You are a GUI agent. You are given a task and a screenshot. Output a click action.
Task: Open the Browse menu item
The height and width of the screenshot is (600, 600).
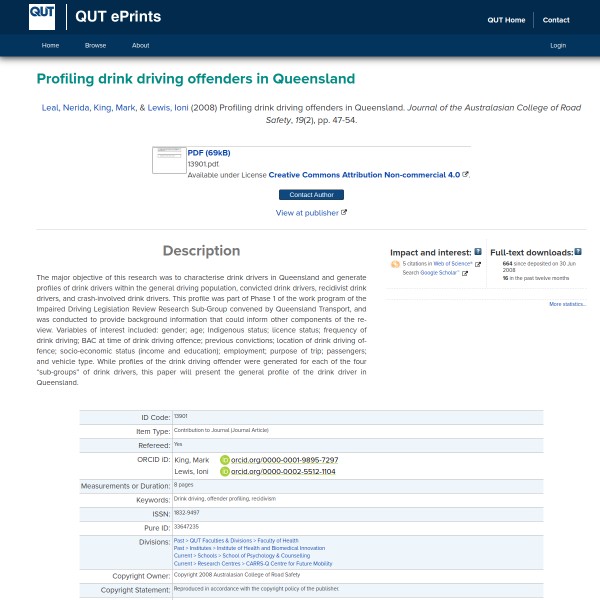pos(95,45)
